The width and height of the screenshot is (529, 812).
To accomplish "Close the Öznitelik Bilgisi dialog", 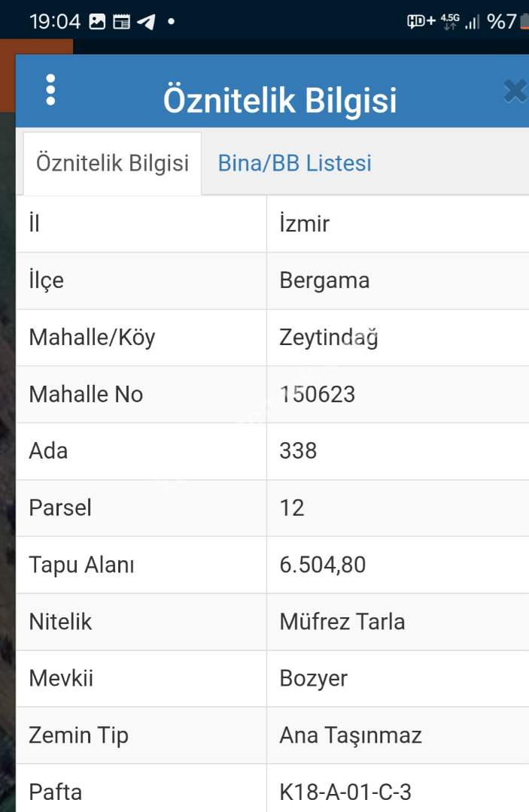I will click(x=515, y=92).
